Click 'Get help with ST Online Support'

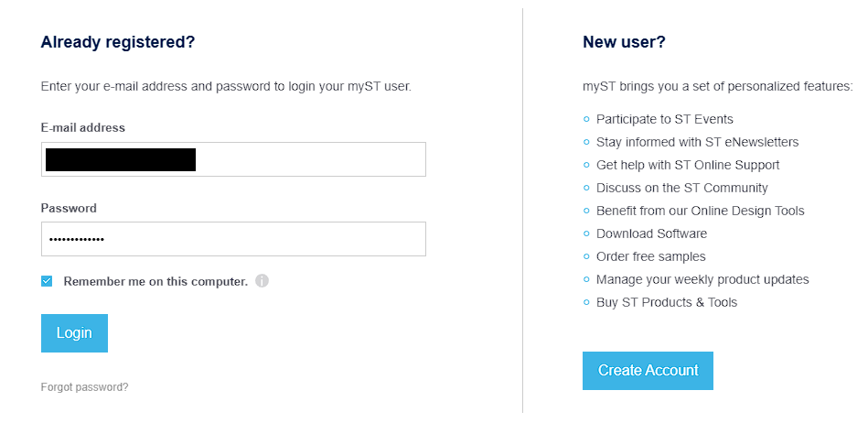(x=688, y=165)
